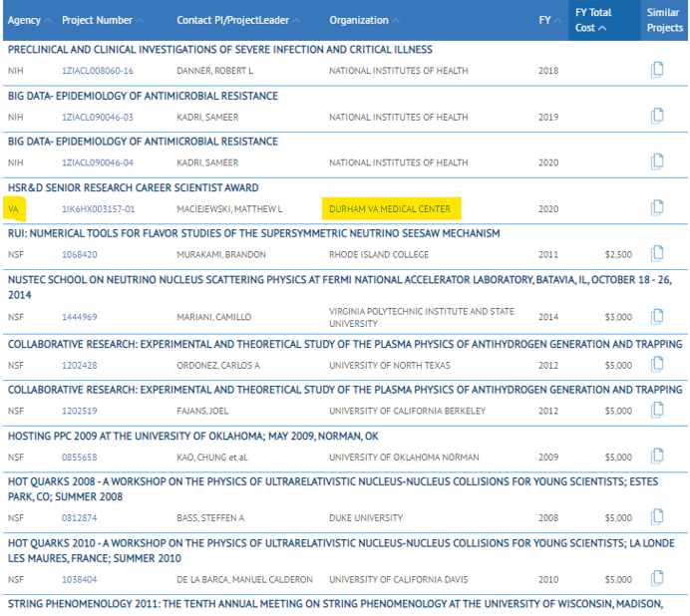690x616 pixels.
Task: Select the $3,000 total cost value
Action: click(618, 317)
